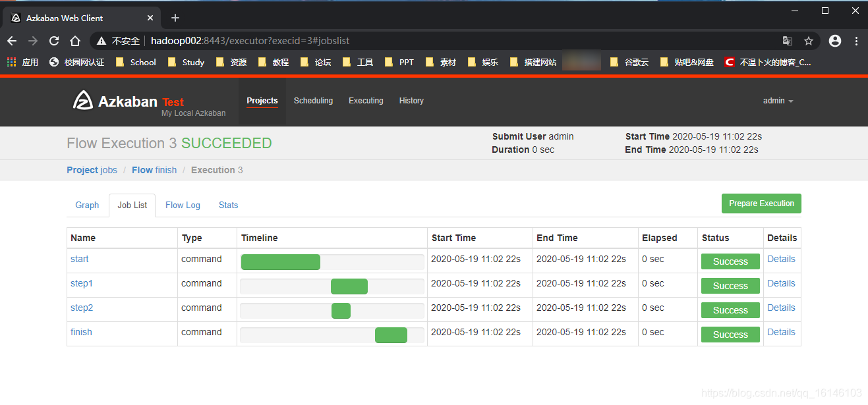Viewport: 868px width, 405px height.
Task: Open the 谷歌云 bookmark folder
Action: (629, 62)
